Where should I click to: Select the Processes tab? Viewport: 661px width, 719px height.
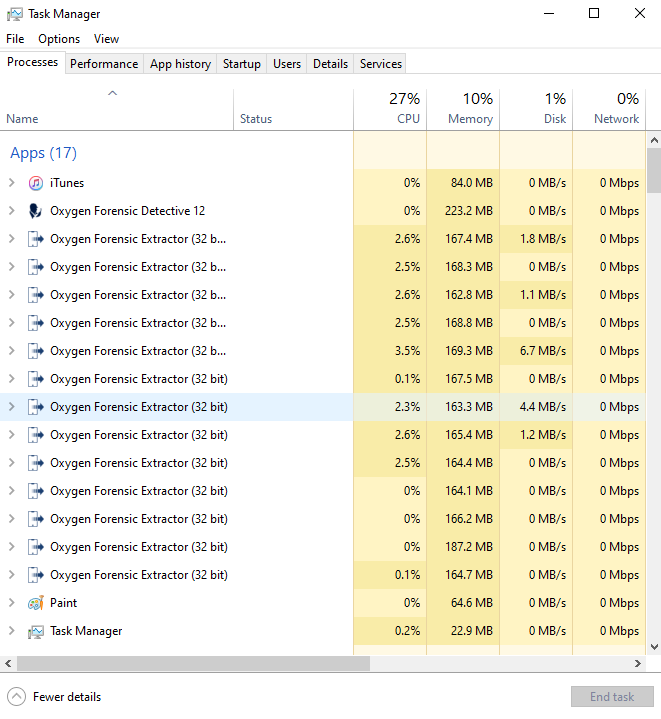click(33, 62)
